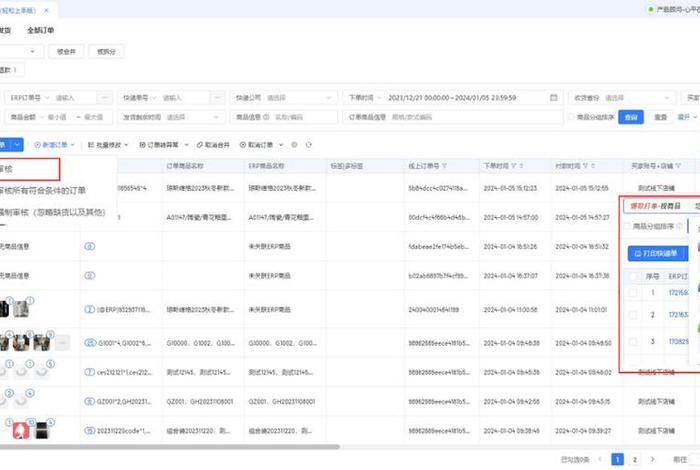Click 爆款打单-按商品 tab in popup
Screen dimensions: 700x470
click(655, 206)
